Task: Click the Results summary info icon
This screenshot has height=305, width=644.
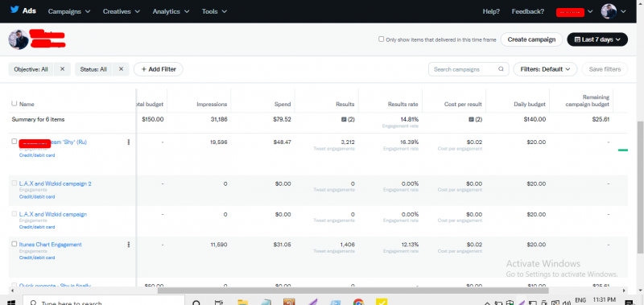Action: [345, 119]
